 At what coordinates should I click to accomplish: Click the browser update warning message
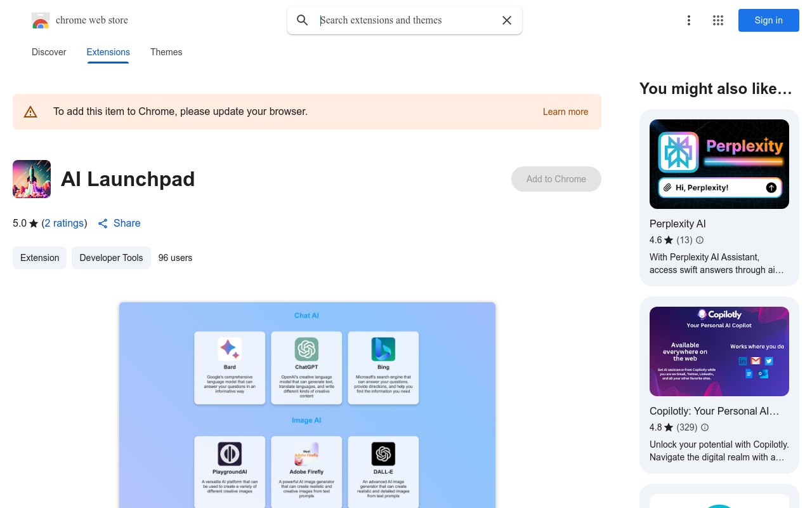pos(180,112)
